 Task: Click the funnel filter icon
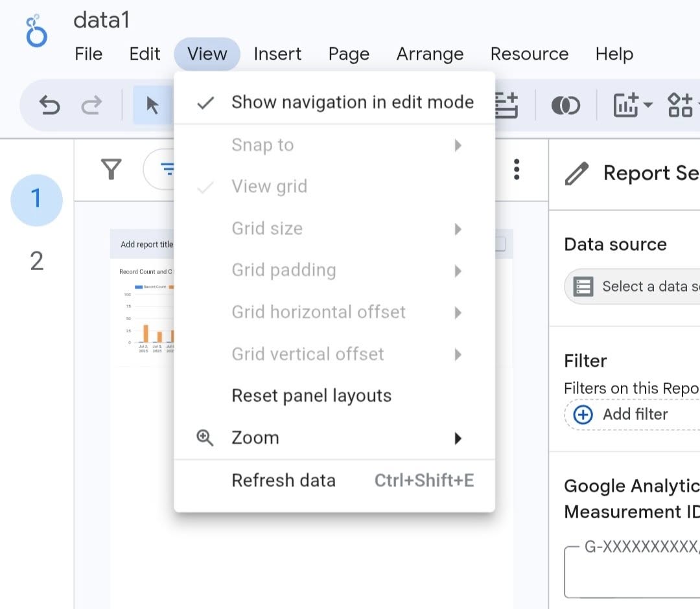tap(111, 170)
